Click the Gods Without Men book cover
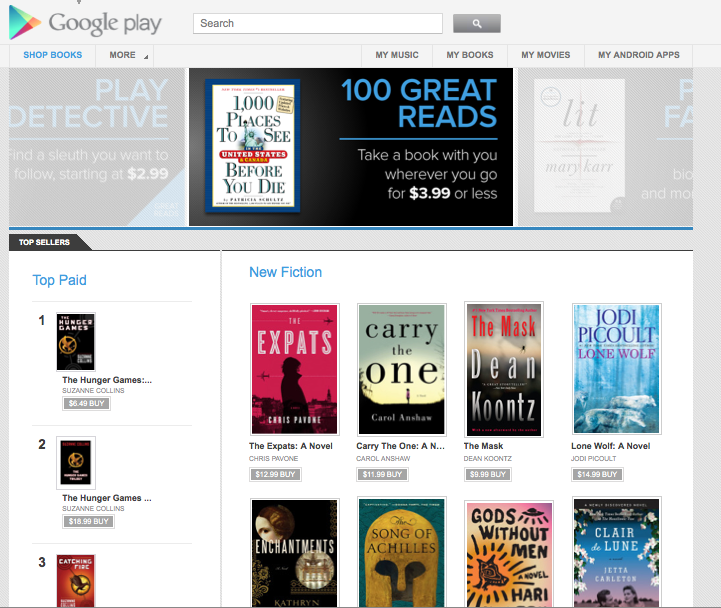This screenshot has height=608, width=721. pos(509,554)
